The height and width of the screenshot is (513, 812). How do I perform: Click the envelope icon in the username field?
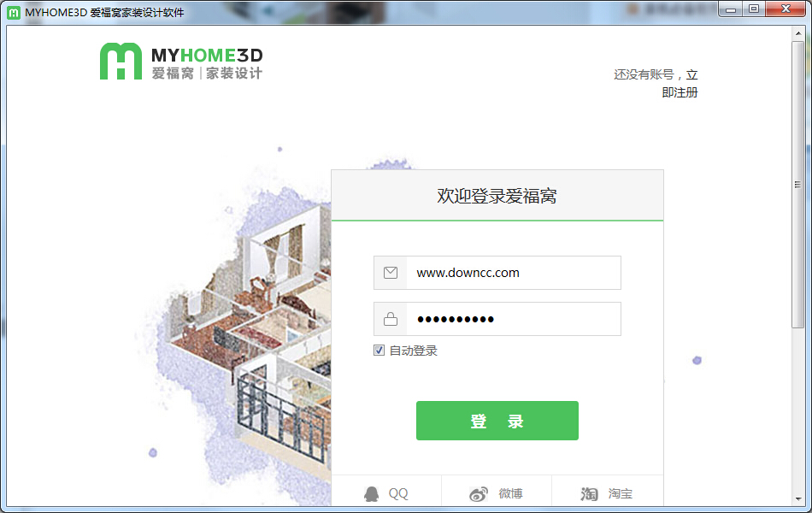click(391, 272)
